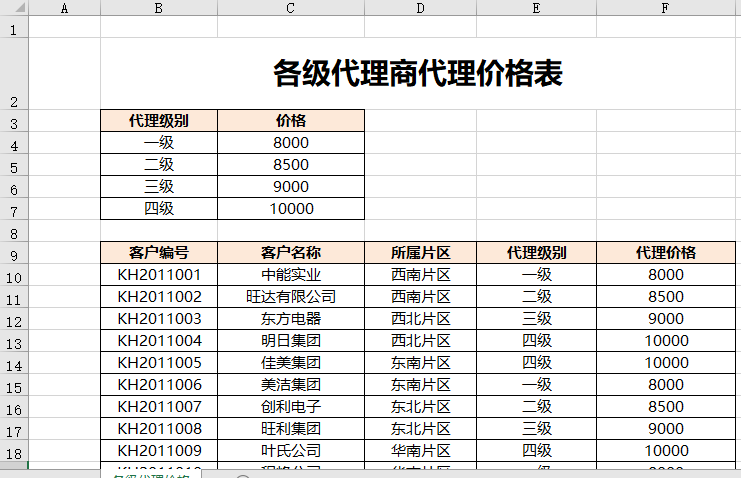Click the 所属片区 header cell

(x=420, y=253)
